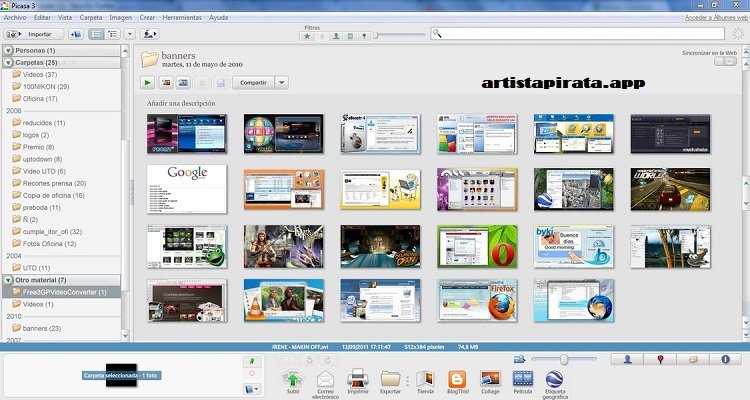This screenshot has width=750, height=400.
Task: Collapse the Carpetas section
Action: point(9,63)
